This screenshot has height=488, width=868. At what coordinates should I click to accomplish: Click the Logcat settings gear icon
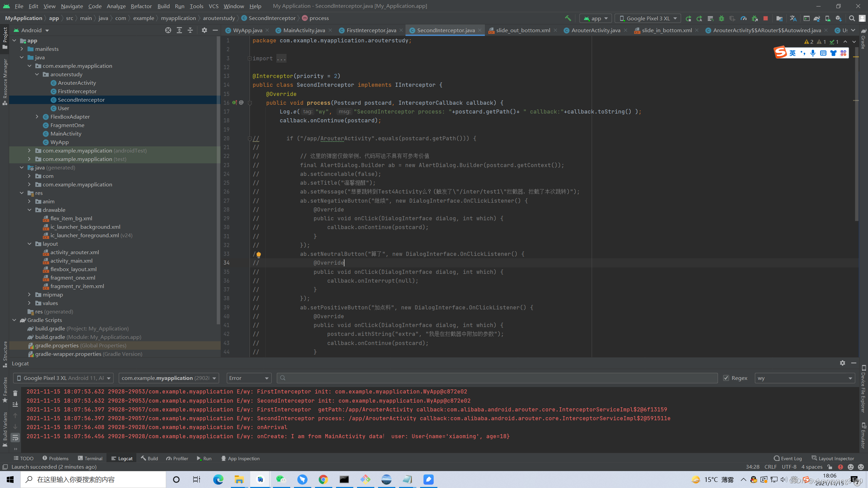click(842, 363)
